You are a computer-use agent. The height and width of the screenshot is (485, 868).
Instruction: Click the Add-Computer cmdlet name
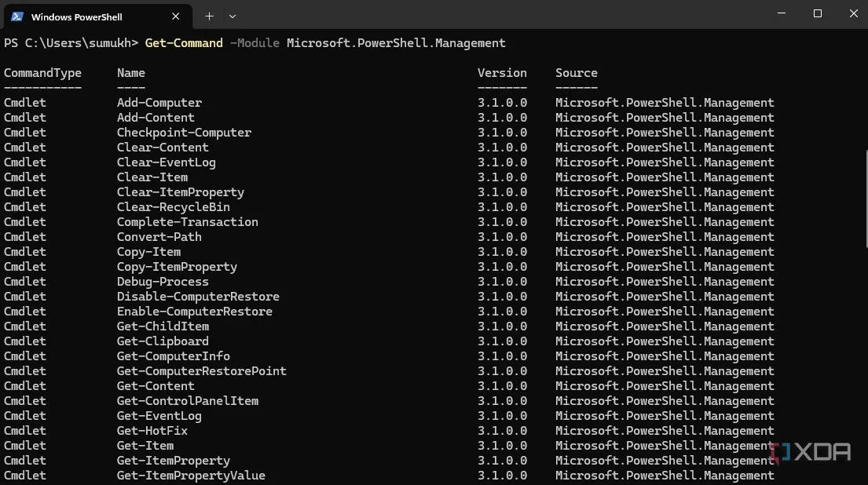[x=159, y=103]
